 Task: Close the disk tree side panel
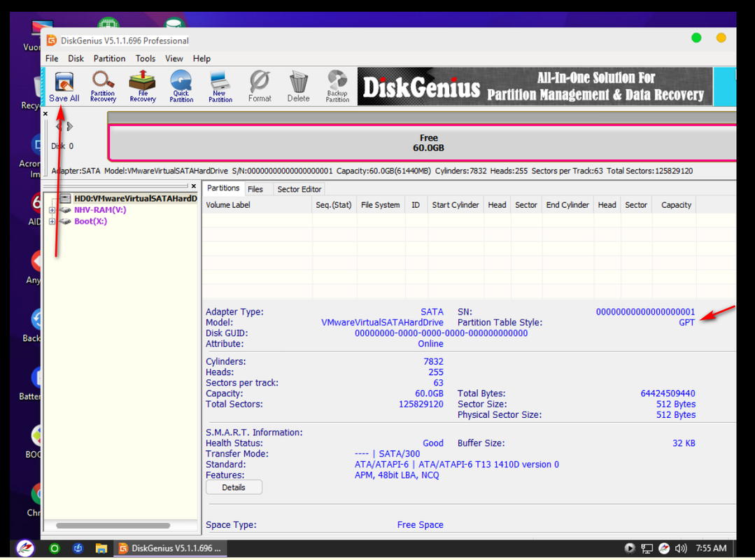point(194,186)
